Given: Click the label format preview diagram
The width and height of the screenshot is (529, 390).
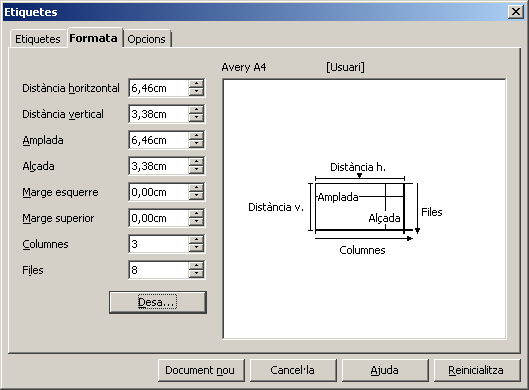Looking at the screenshot, I should [364, 209].
